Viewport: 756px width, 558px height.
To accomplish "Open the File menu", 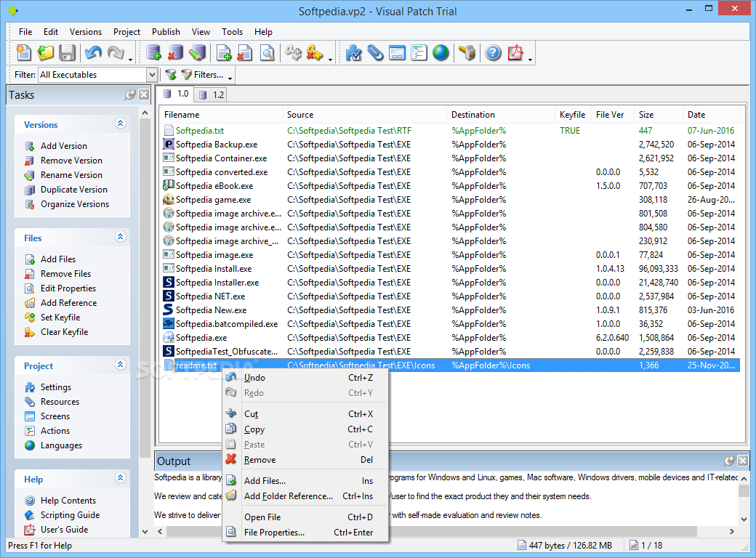I will [x=25, y=32].
